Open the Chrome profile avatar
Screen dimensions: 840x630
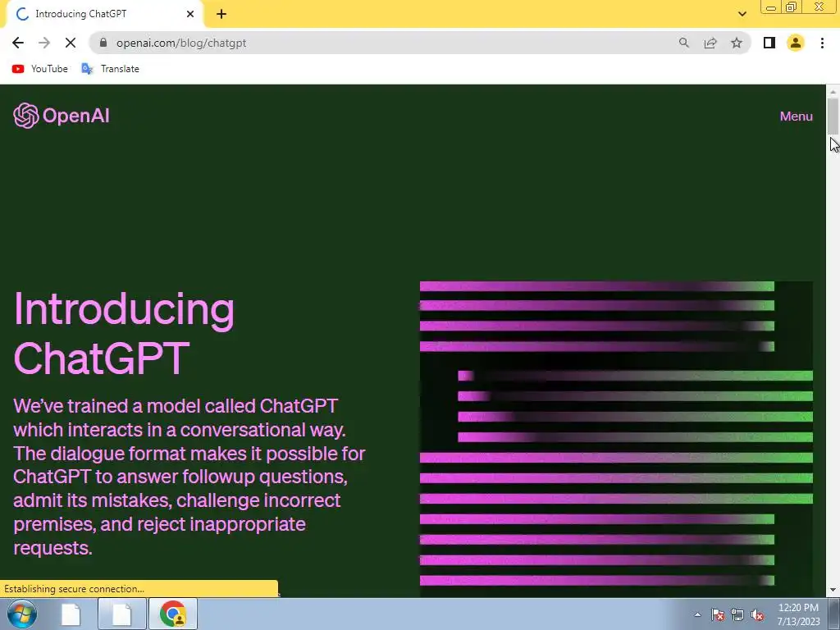click(x=796, y=43)
